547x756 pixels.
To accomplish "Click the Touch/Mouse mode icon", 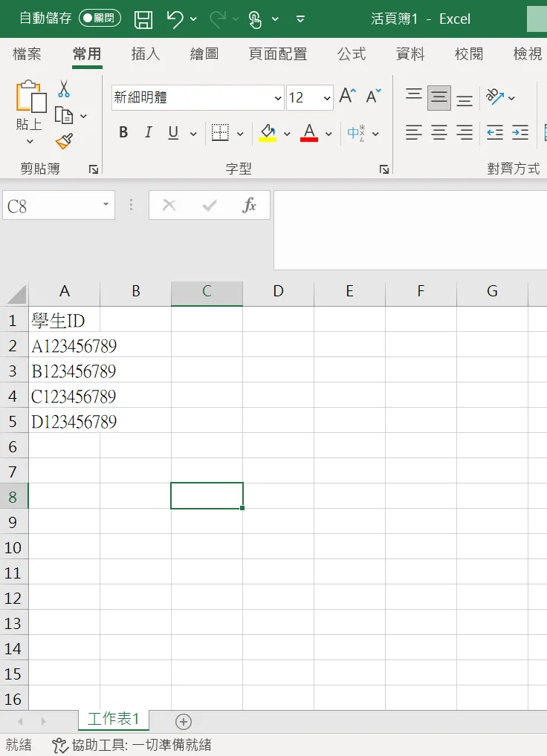I will (255, 19).
